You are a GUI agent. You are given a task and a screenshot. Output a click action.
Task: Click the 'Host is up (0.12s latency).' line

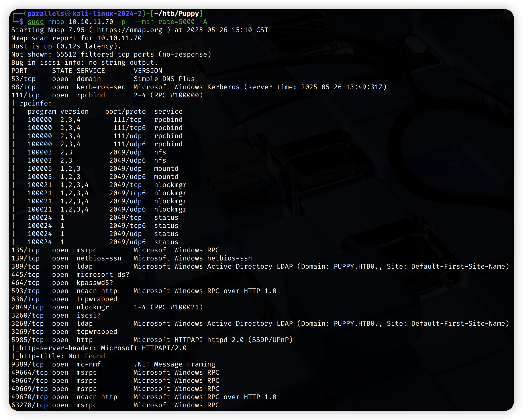[x=66, y=46]
